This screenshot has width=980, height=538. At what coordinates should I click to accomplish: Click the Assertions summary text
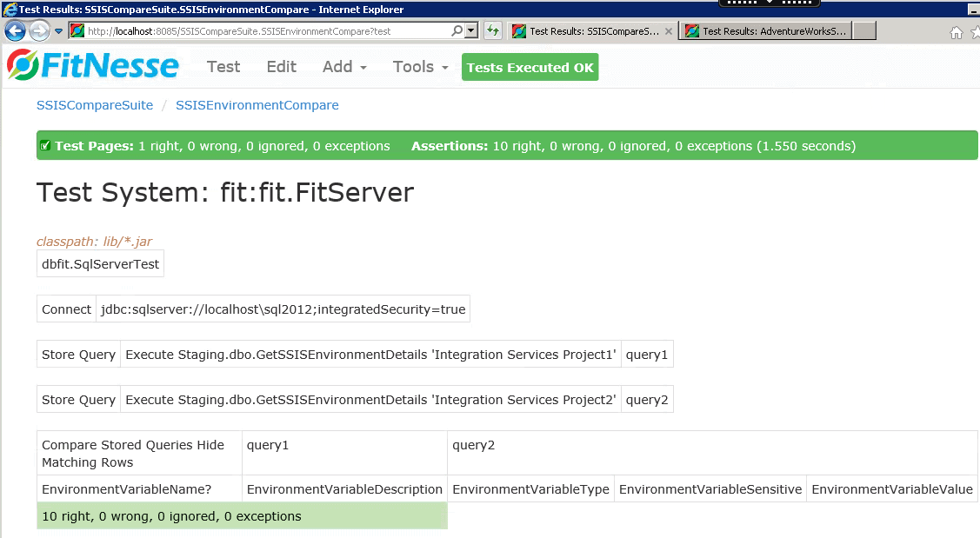633,146
